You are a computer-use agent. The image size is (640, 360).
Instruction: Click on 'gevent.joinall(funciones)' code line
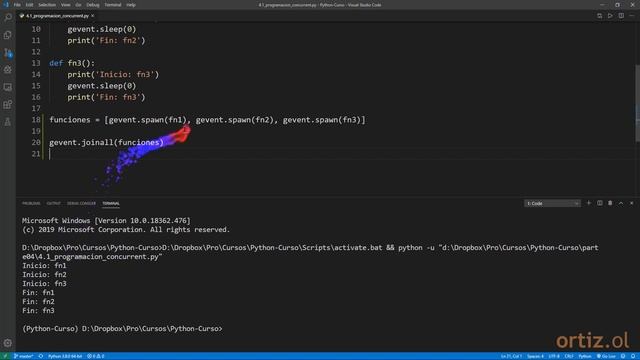coord(106,142)
